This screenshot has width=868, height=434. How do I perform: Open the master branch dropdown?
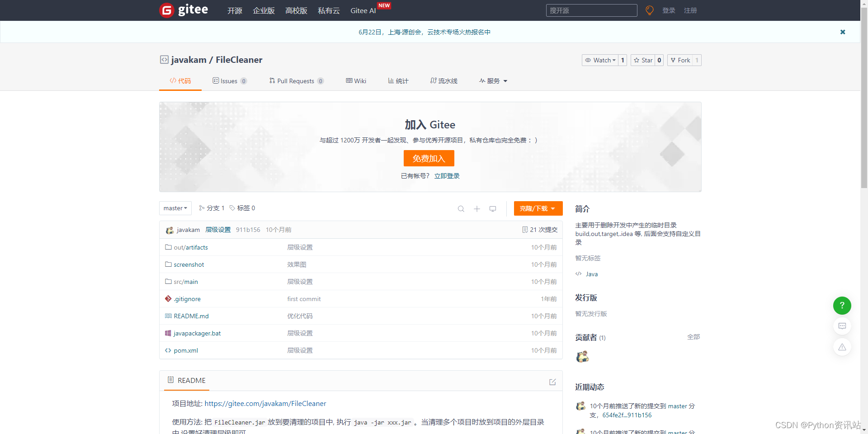175,208
